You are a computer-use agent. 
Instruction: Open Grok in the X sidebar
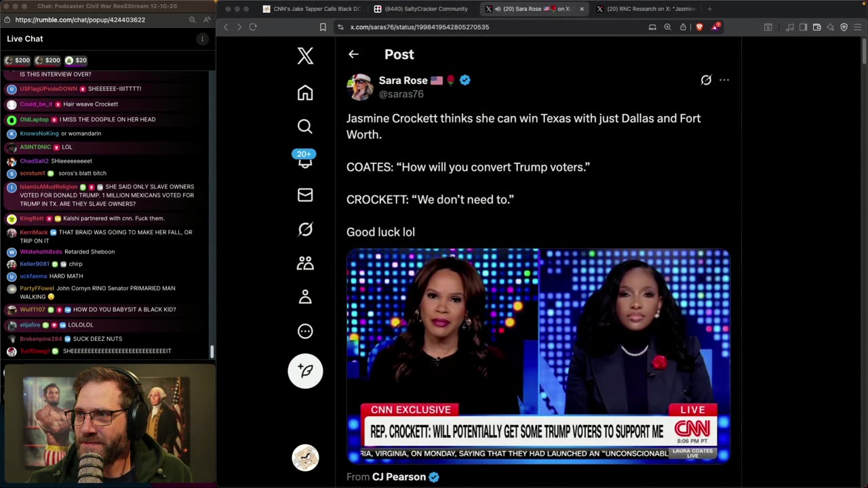(x=305, y=229)
